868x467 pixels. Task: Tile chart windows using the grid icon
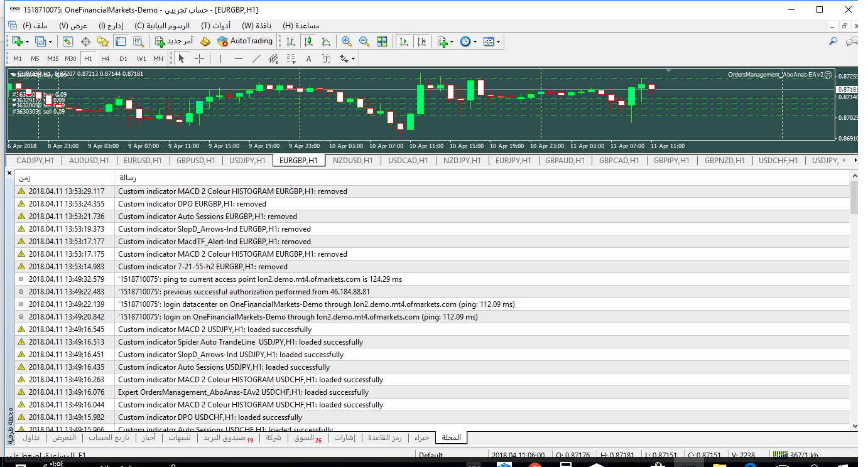[x=382, y=41]
